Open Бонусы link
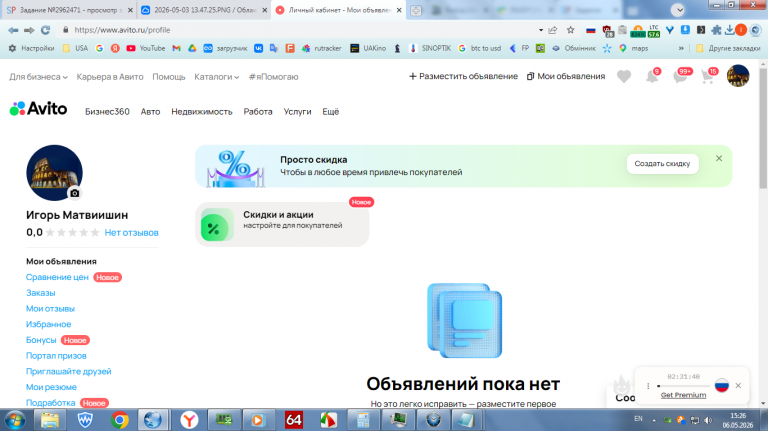Image resolution: width=768 pixels, height=431 pixels. pyautogui.click(x=41, y=340)
